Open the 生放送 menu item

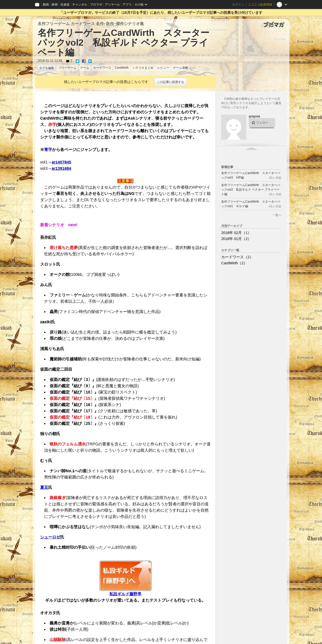point(65,5)
